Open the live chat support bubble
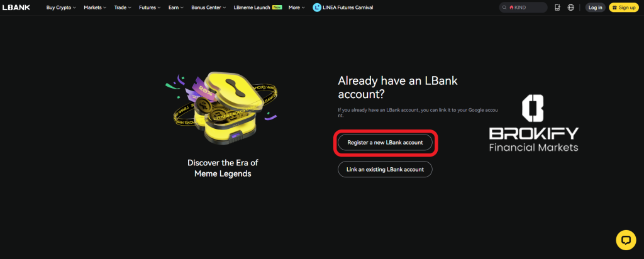Viewport: 644px width, 259px height. [x=626, y=240]
